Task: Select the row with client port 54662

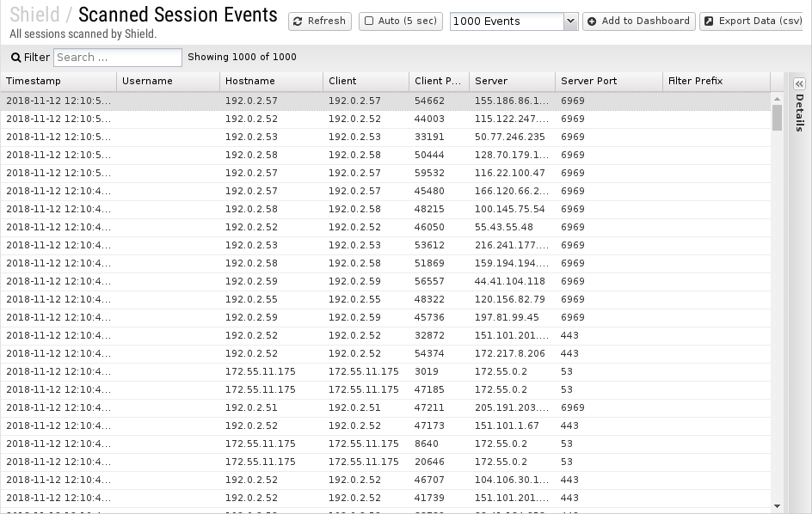Action: [x=385, y=101]
